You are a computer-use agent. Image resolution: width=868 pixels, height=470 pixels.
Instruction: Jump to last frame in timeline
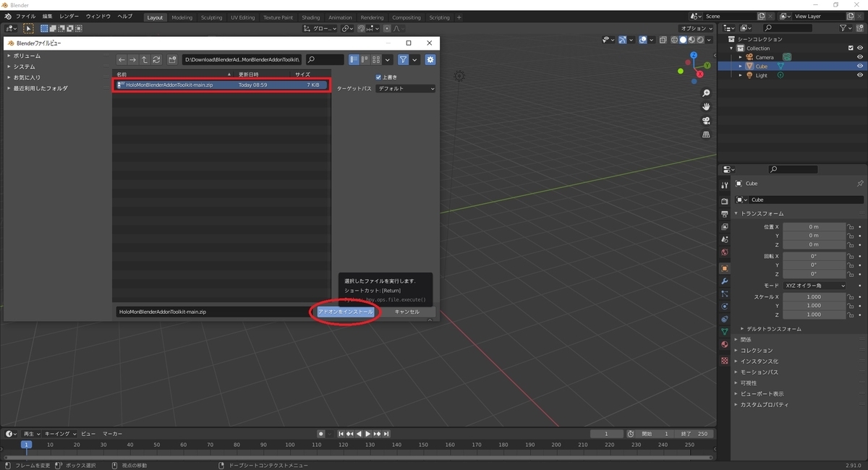click(387, 434)
